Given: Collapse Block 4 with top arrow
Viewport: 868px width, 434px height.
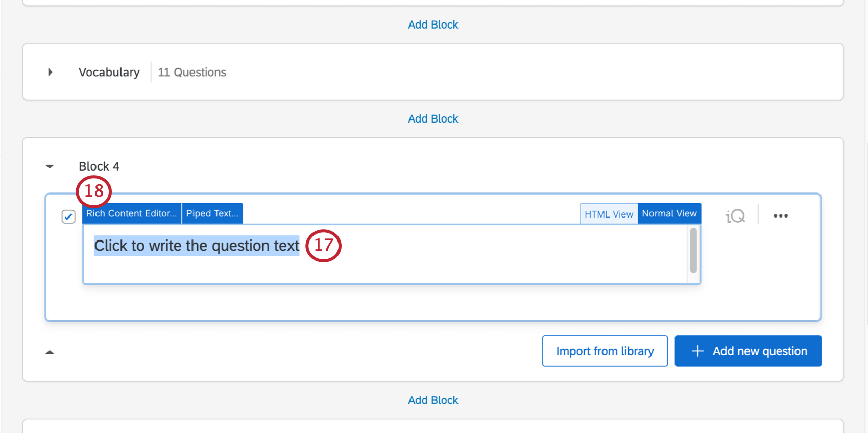Looking at the screenshot, I should [50, 166].
